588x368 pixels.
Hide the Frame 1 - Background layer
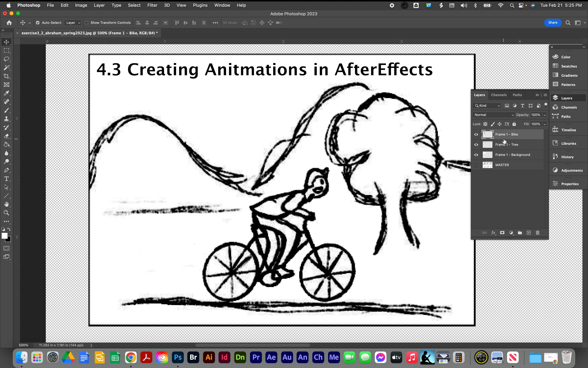click(x=476, y=155)
